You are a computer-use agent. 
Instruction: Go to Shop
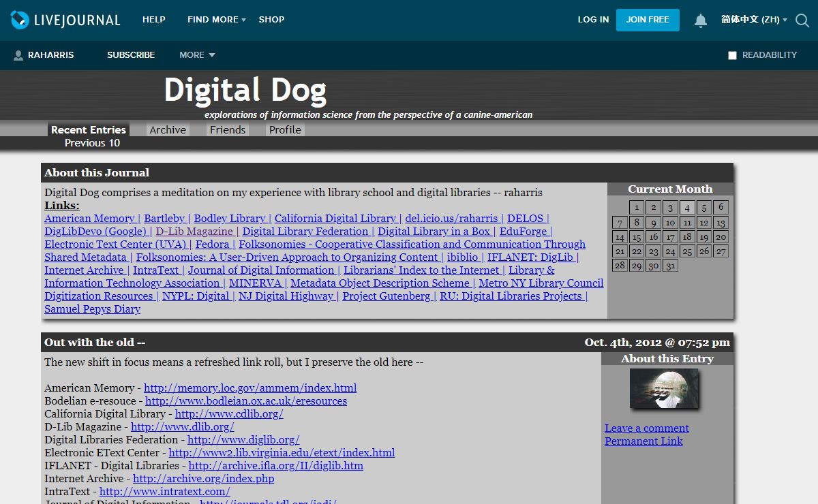tap(271, 20)
